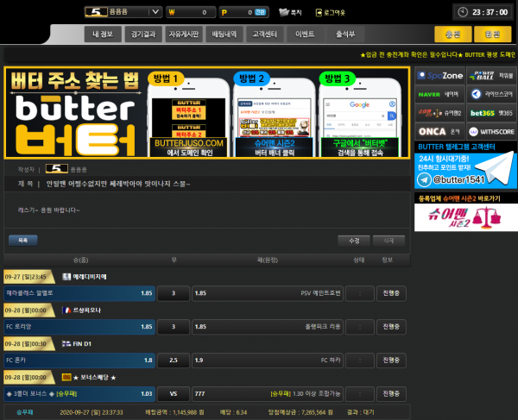Screen dimensions: 518x420
Task: Open the SpoZone partner link
Action: 440,74
